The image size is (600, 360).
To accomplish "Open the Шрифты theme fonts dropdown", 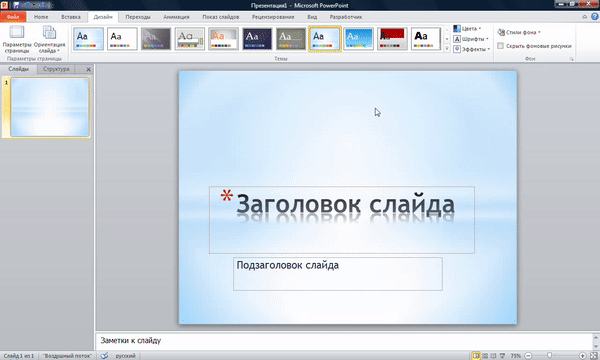I will pos(471,39).
